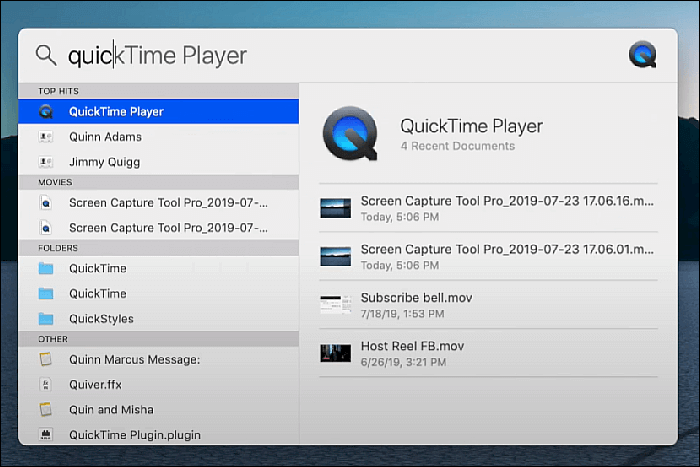Click the Host Reel FB.mov thumbnail
Screen dimensions: 700x467
pyautogui.click(x=334, y=352)
